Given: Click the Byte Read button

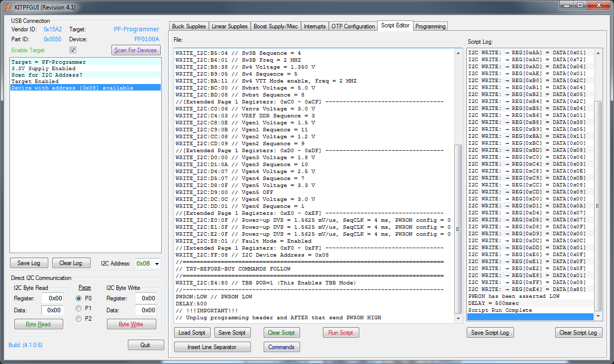Looking at the screenshot, I should (x=38, y=324).
